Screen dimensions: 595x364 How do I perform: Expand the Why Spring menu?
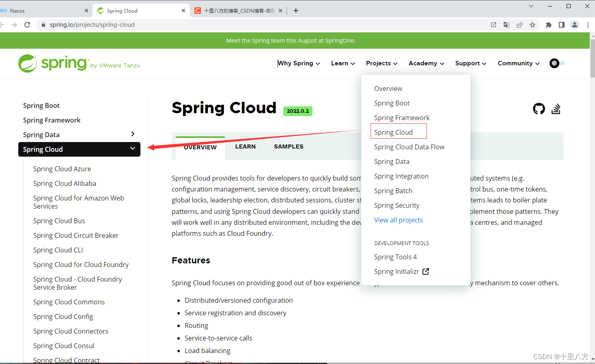[x=299, y=63]
